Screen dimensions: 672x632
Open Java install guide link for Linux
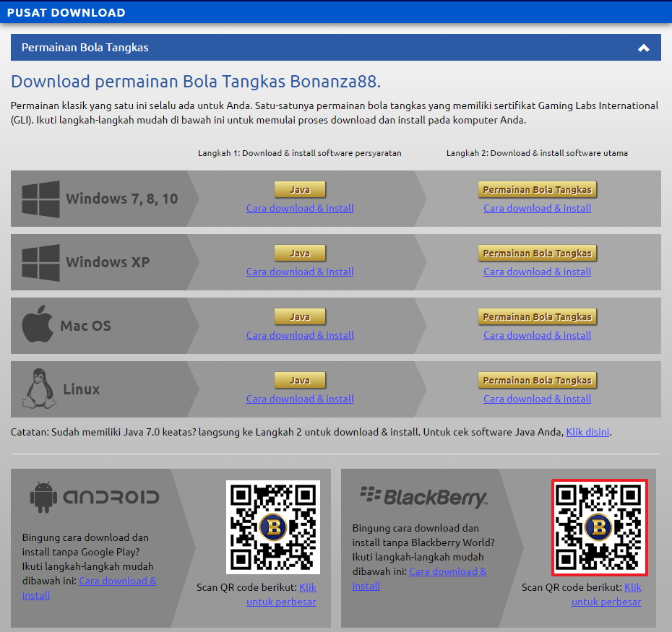(x=300, y=399)
